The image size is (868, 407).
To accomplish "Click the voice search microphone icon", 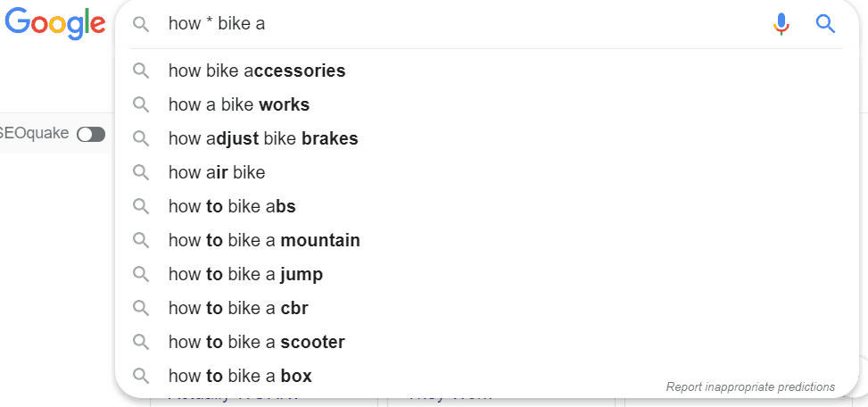I will click(781, 24).
